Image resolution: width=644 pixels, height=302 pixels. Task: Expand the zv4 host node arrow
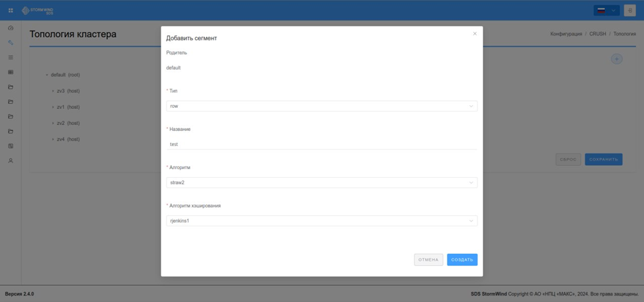click(53, 139)
